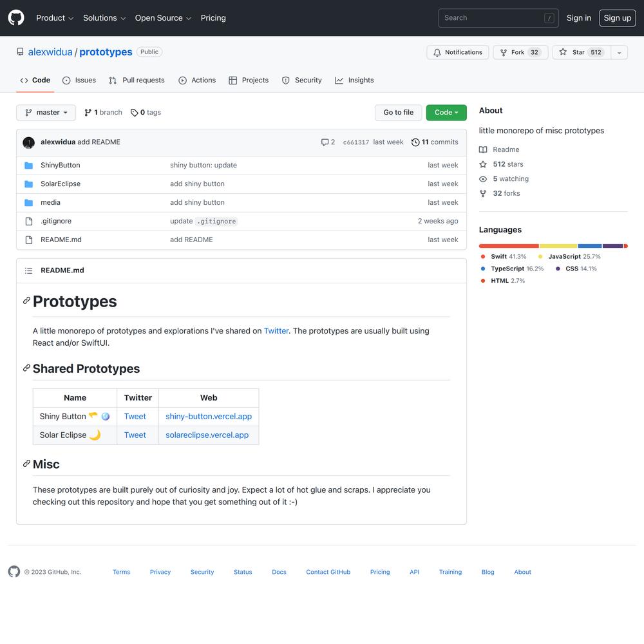Click the tag icon near 0 tags

click(134, 113)
